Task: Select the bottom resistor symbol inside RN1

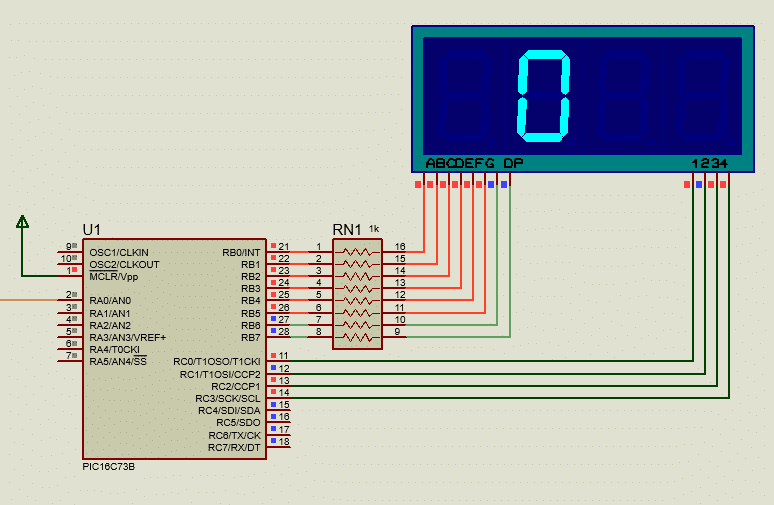Action: coord(357,338)
